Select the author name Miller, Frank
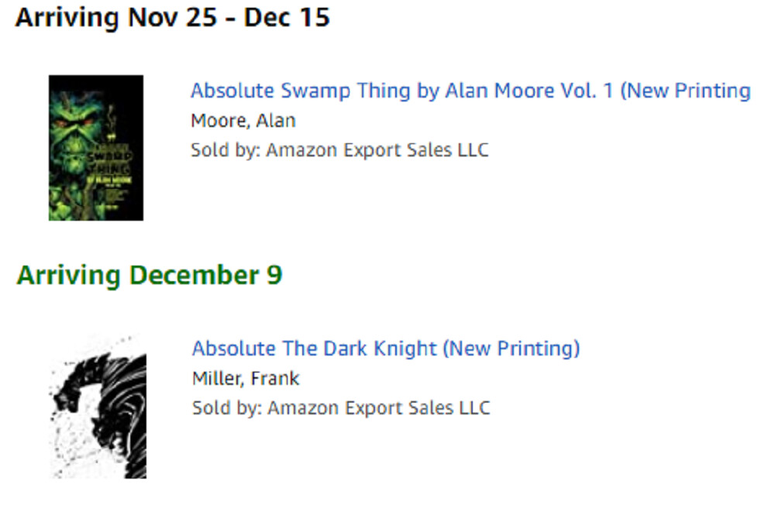 click(x=245, y=379)
